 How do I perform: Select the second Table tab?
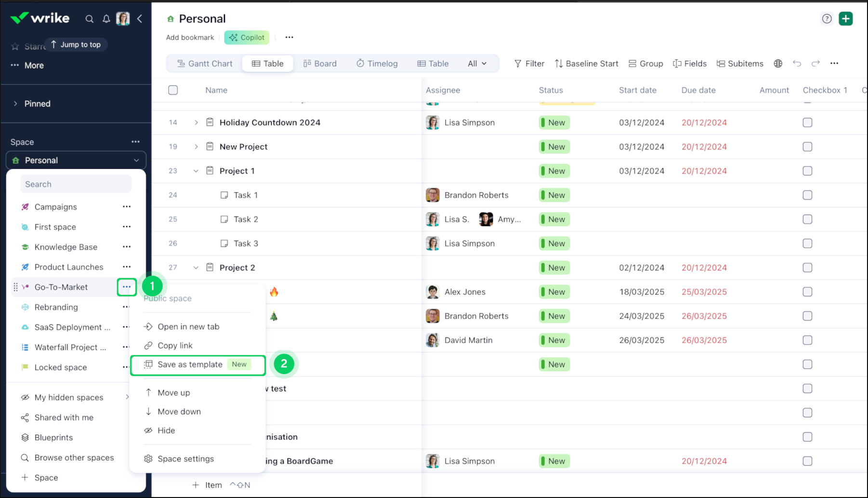click(x=433, y=64)
